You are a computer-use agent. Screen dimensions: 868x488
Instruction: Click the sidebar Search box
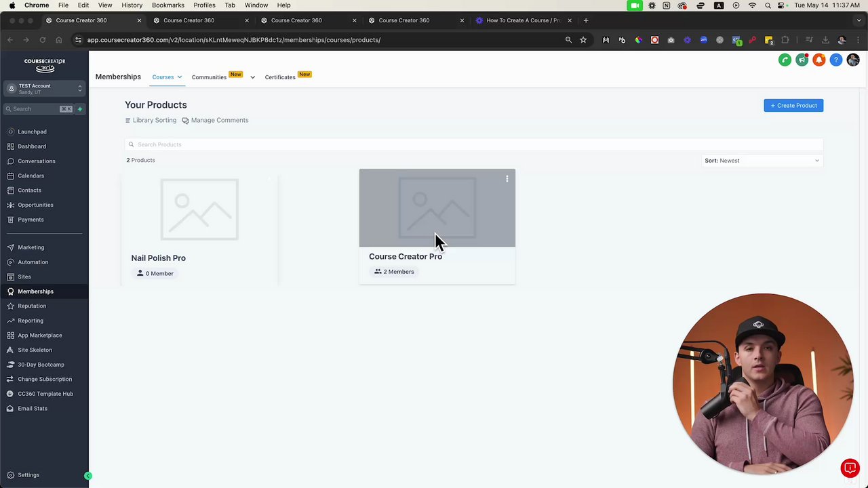[x=37, y=109]
